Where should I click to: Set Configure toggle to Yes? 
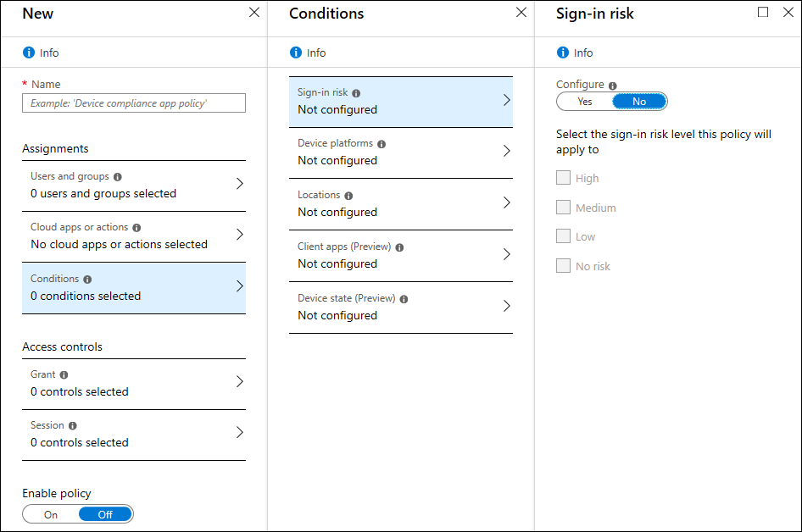pos(585,102)
